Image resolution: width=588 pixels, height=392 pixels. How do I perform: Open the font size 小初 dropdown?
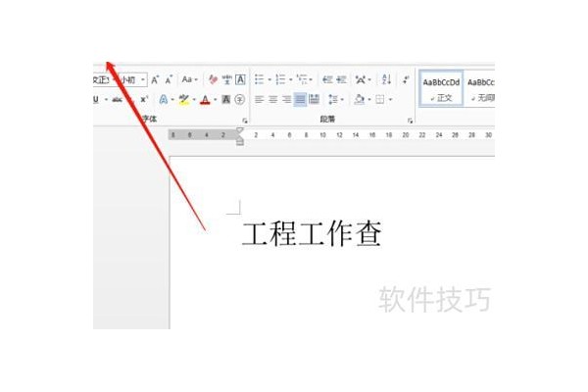click(143, 79)
